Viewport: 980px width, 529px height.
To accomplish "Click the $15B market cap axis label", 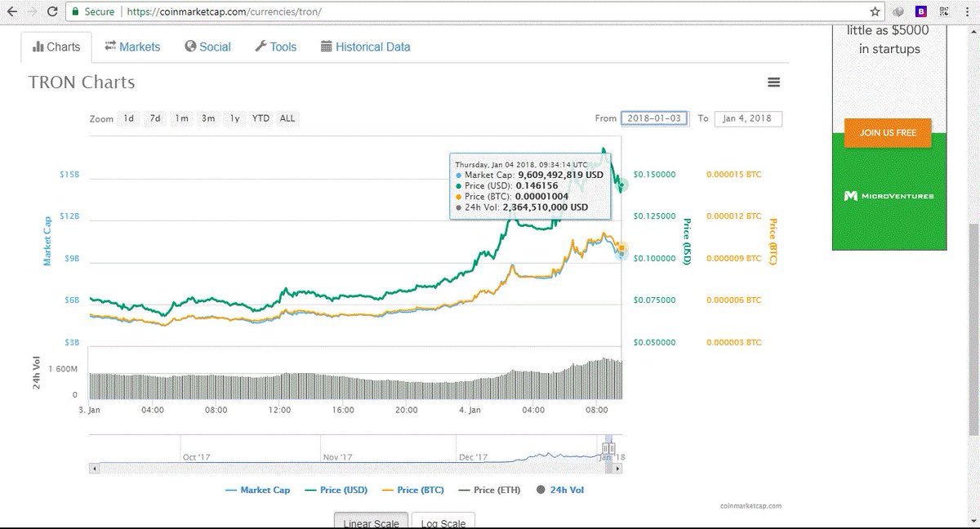I will [x=69, y=175].
